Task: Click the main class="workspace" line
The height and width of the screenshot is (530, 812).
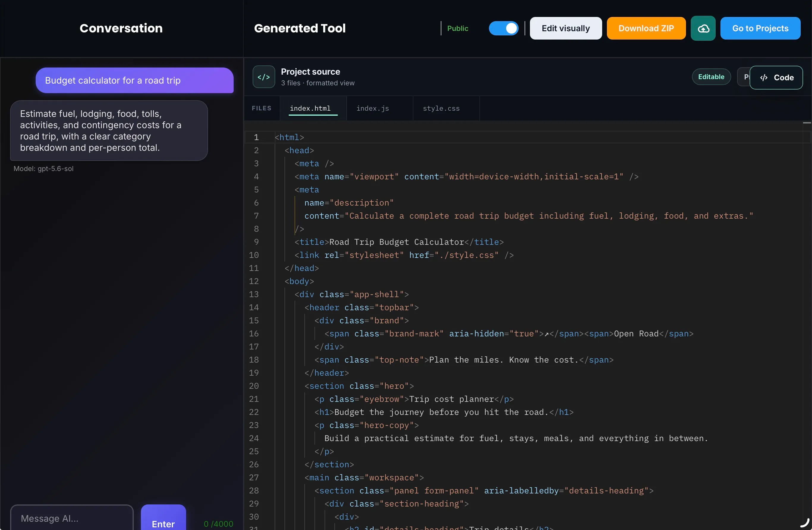Action: pos(364,477)
